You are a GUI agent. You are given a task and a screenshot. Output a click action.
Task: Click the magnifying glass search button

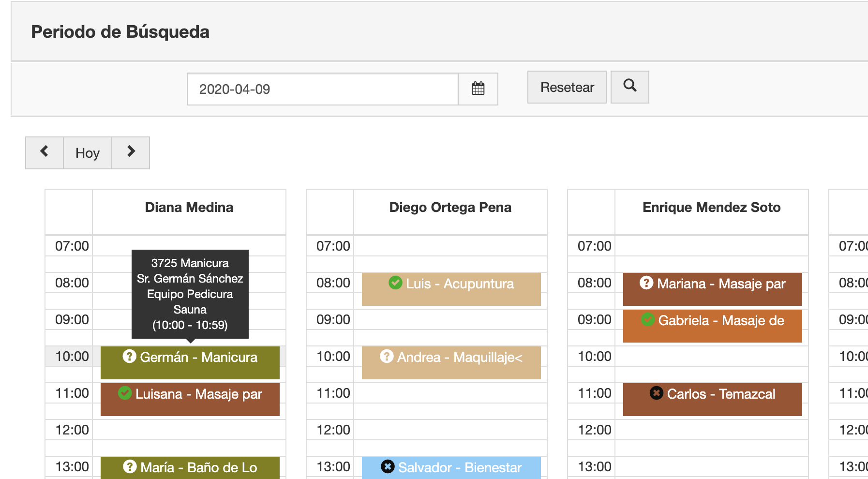coord(629,87)
